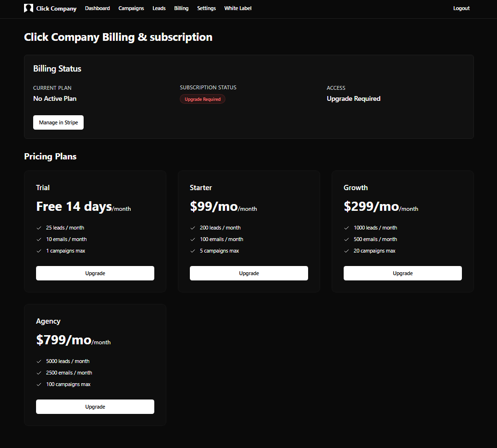Viewport: 497px width, 448px height.
Task: Click the checkmark beside 25 leads / month
Action: (x=39, y=228)
